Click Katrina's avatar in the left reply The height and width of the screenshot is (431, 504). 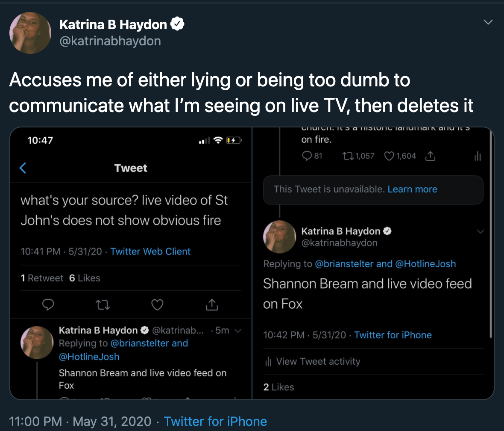(x=37, y=342)
